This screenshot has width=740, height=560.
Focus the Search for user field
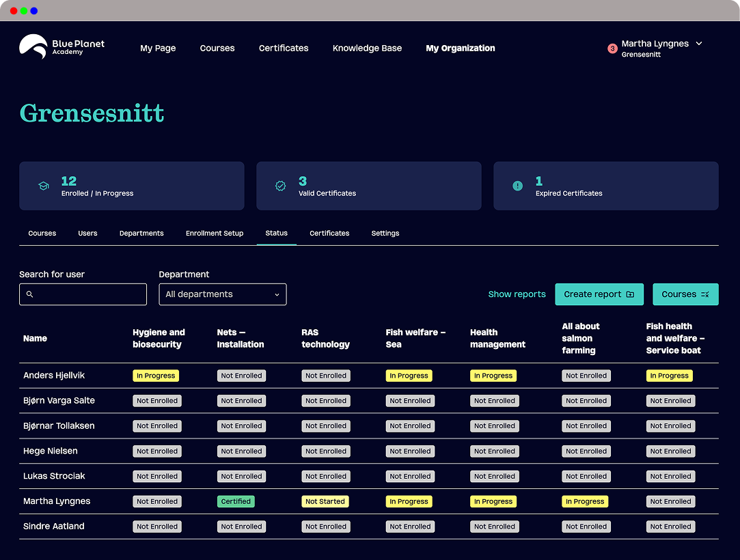[x=83, y=294]
